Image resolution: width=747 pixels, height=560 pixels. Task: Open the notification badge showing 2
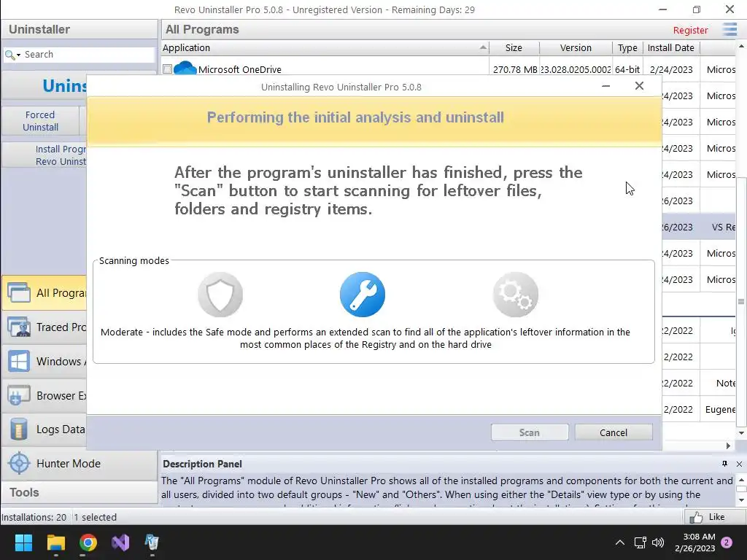tap(727, 542)
